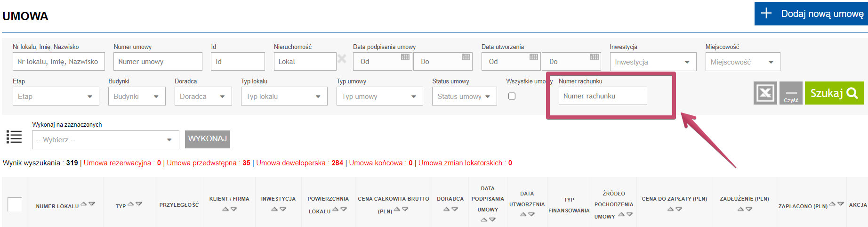
Task: Sort Data podpisania umowy ascending
Action: coord(484,219)
